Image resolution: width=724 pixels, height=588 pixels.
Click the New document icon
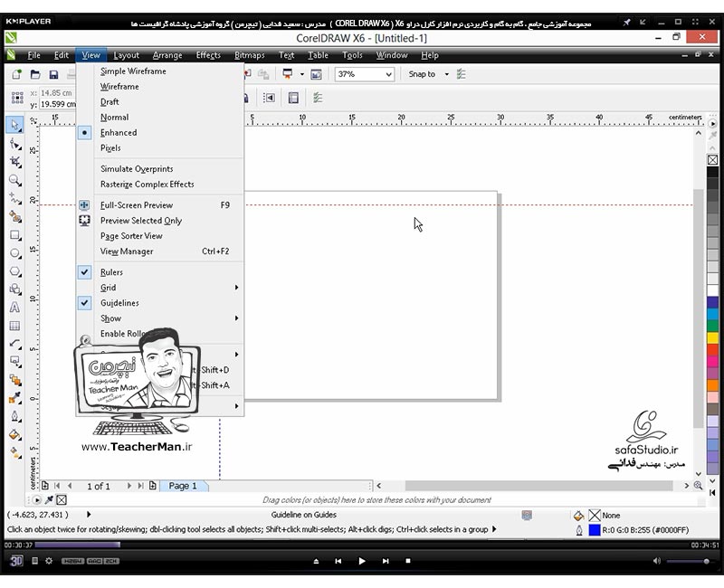pos(16,74)
